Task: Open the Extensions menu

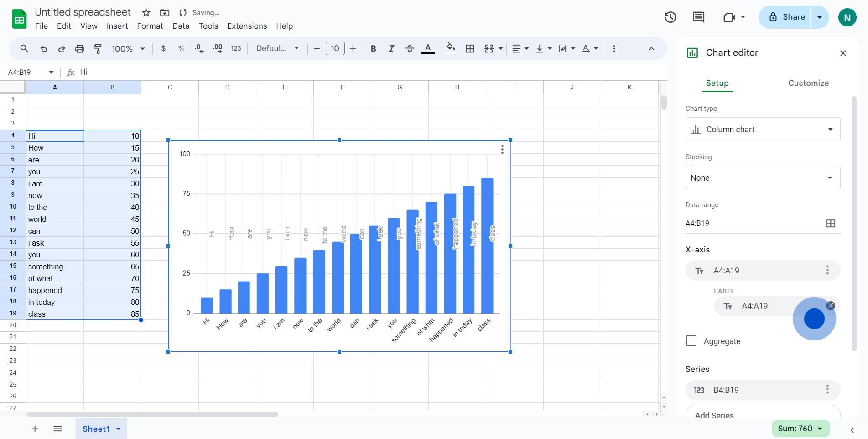Action: [x=247, y=26]
